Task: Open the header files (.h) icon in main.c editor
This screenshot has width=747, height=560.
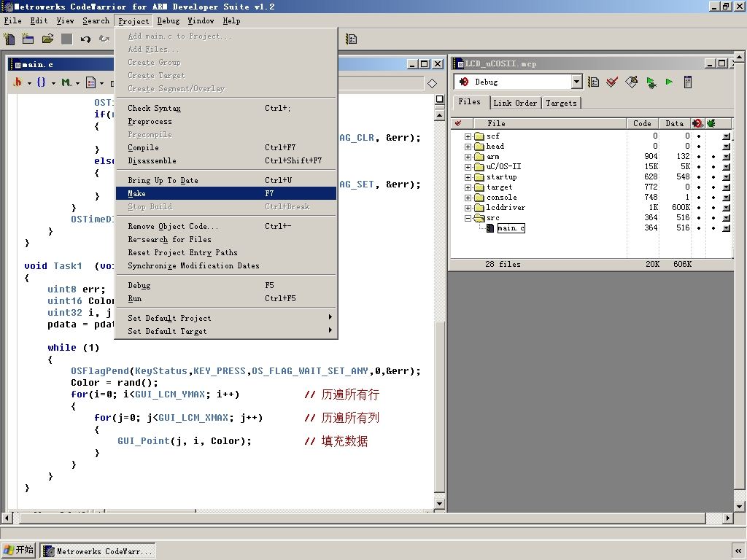Action: coord(18,82)
